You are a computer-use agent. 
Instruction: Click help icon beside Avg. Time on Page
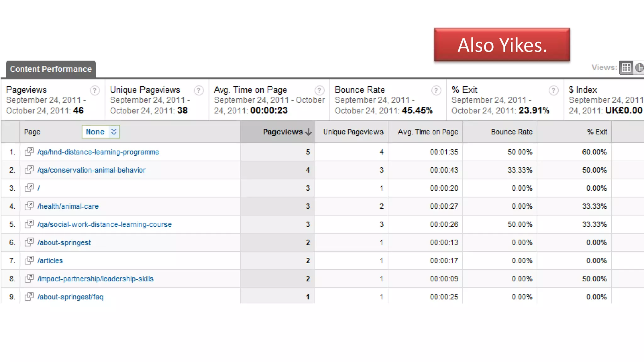(319, 90)
